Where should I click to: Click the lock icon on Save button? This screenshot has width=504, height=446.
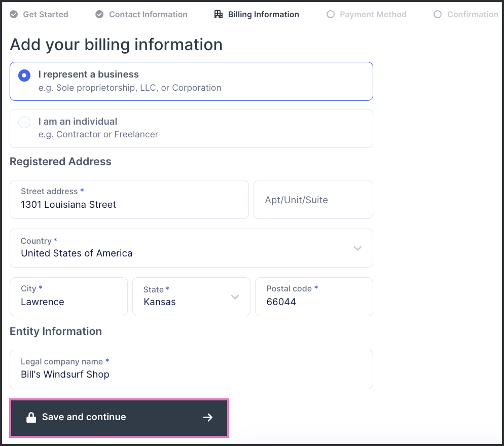[31, 418]
